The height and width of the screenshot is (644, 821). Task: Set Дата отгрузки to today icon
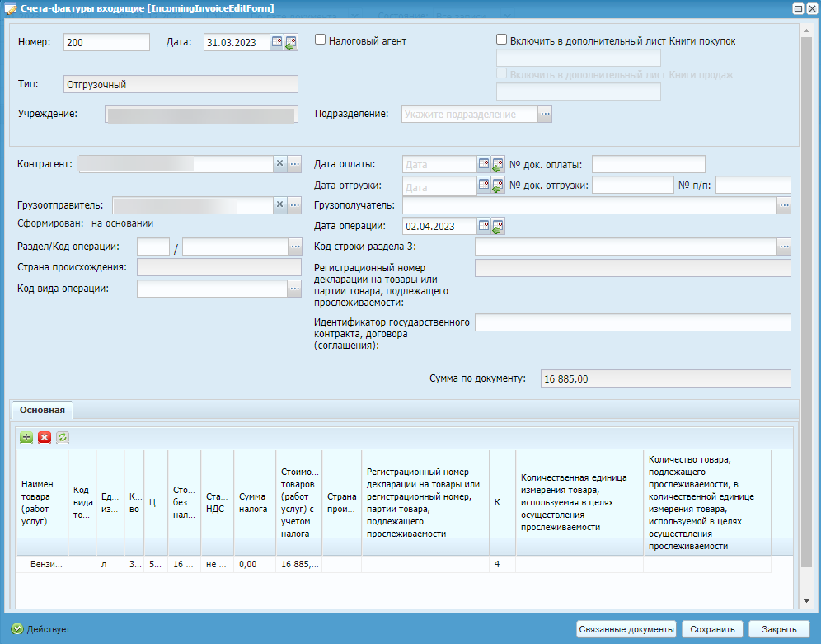point(497,186)
